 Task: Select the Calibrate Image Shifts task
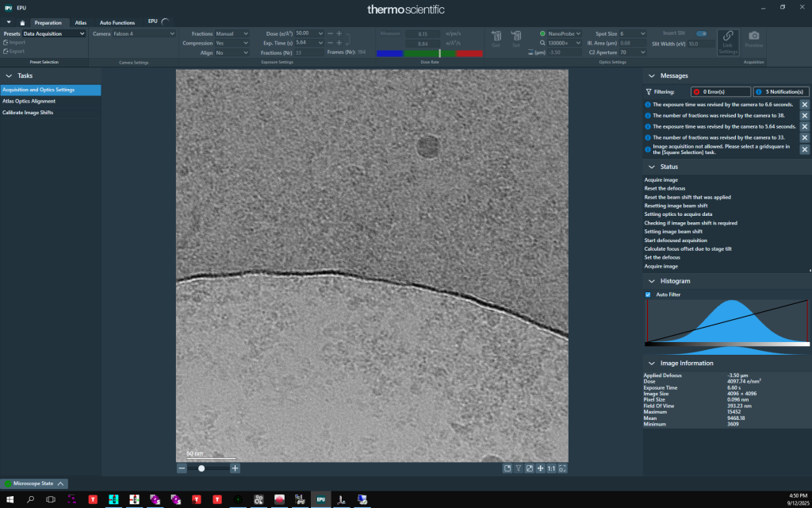(x=28, y=113)
